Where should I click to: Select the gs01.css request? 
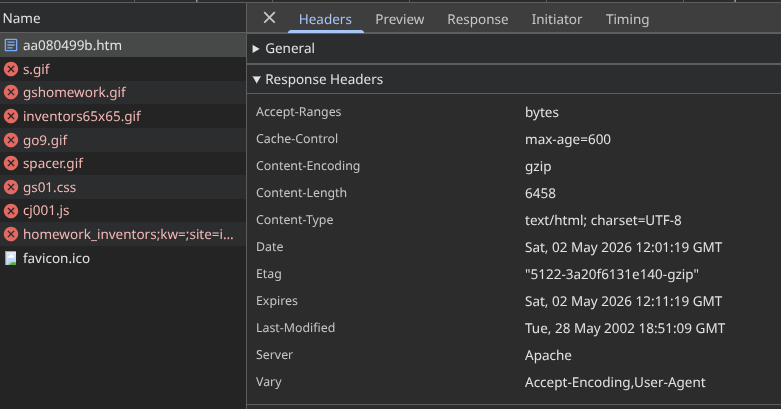123,187
